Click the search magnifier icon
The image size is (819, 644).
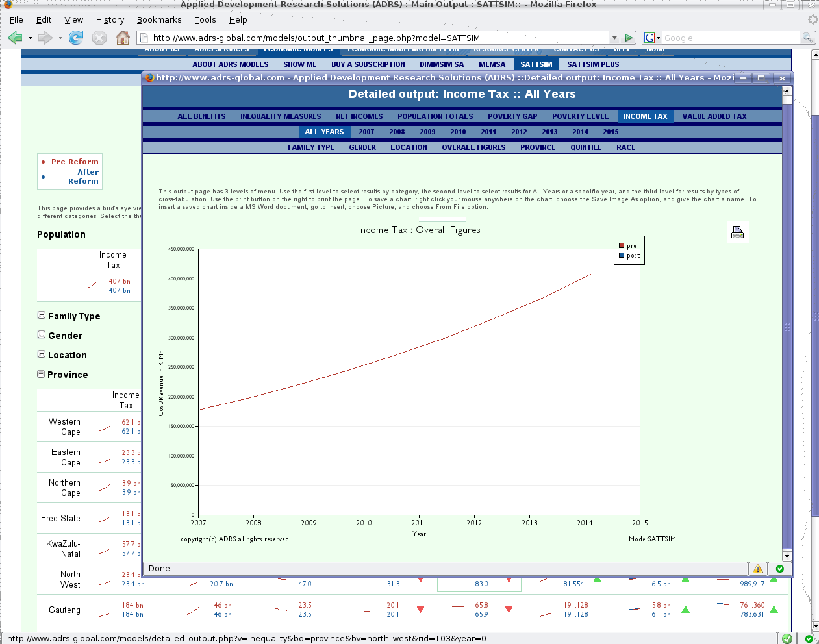tap(807, 38)
